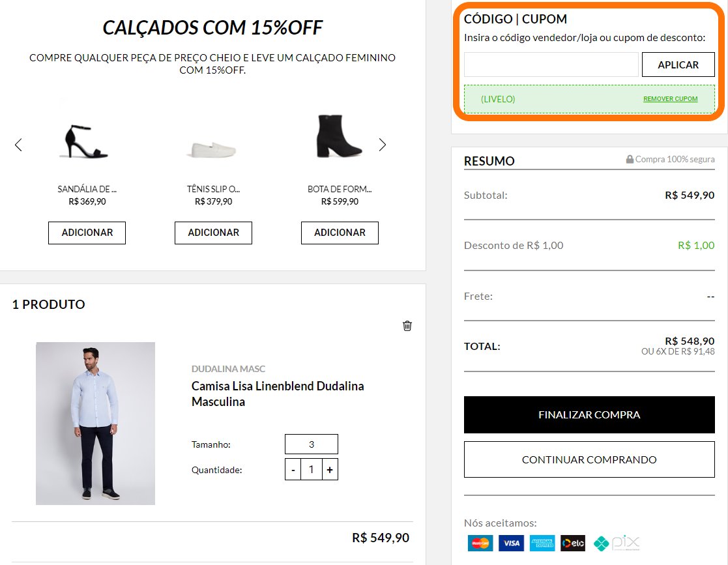Image resolution: width=728 pixels, height=565 pixels.
Task: Add the black sandal to cart
Action: pyautogui.click(x=87, y=233)
